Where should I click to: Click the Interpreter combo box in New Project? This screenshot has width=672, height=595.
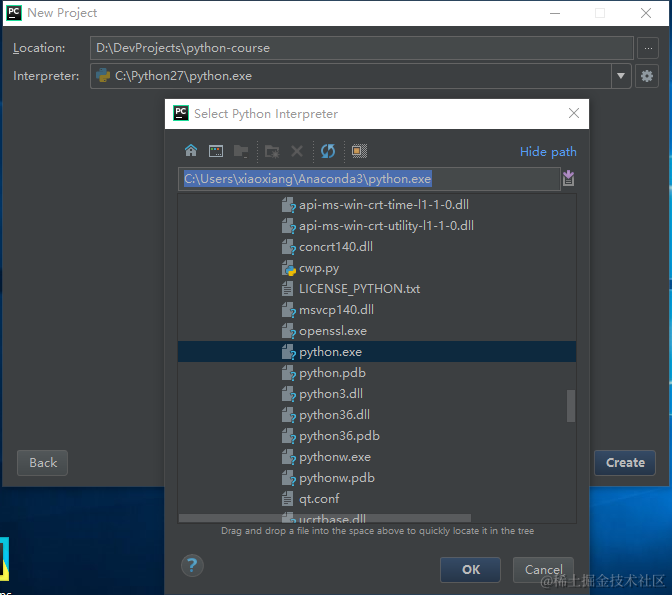360,76
